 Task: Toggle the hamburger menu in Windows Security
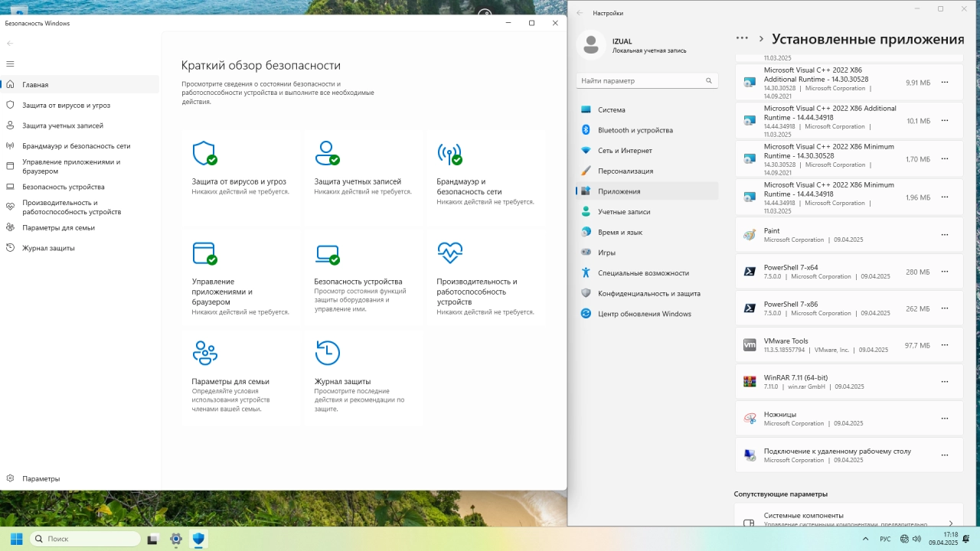(x=10, y=64)
